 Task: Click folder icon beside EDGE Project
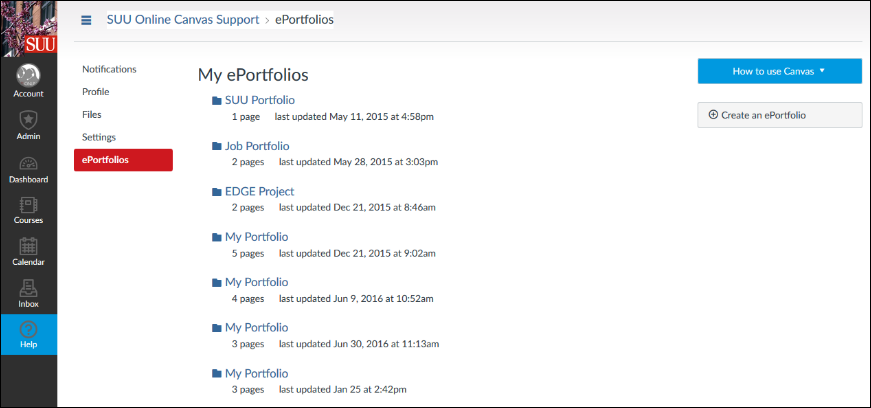click(217, 192)
